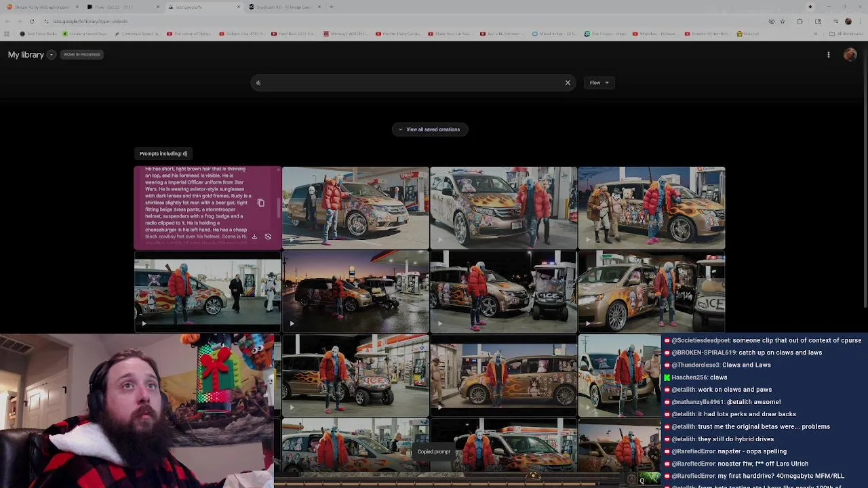Switch to the labs.google/fx tab
The width and height of the screenshot is (868, 488).
[x=203, y=7]
